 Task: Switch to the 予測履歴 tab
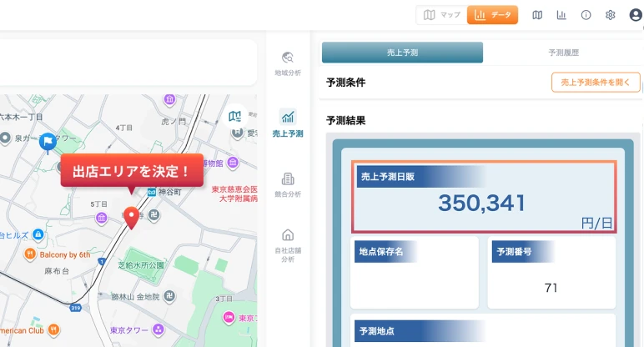(563, 53)
